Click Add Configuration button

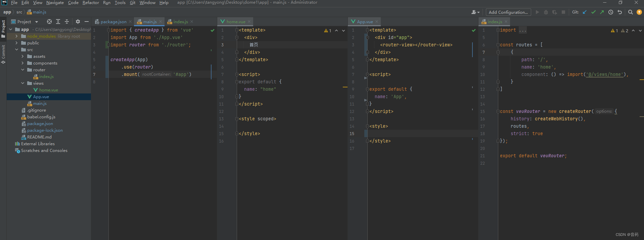[508, 12]
